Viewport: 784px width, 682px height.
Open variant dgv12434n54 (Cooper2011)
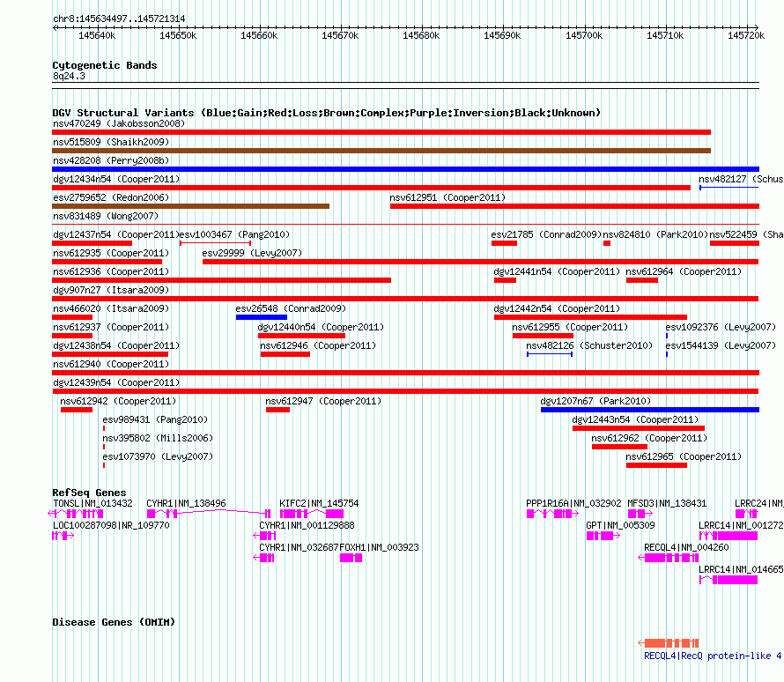pos(116,180)
